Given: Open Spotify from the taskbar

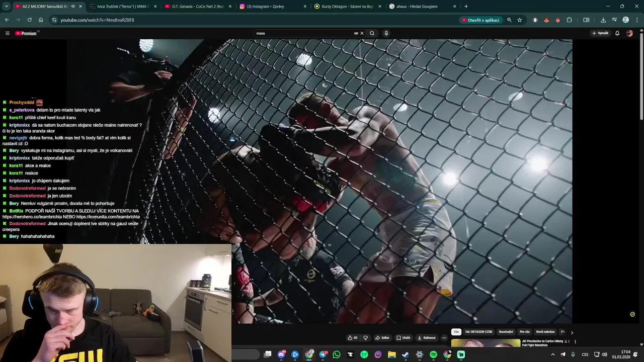Looking at the screenshot, I should 433,354.
